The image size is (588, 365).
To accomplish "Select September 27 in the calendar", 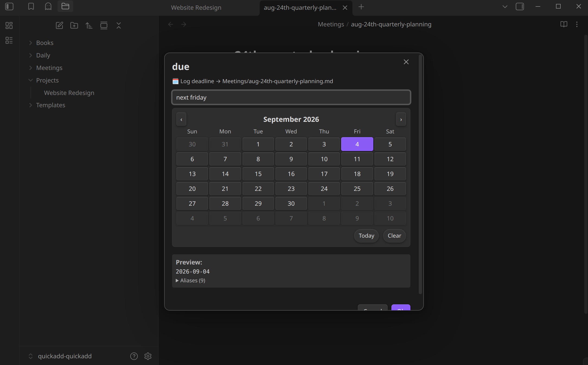I will coord(192,204).
